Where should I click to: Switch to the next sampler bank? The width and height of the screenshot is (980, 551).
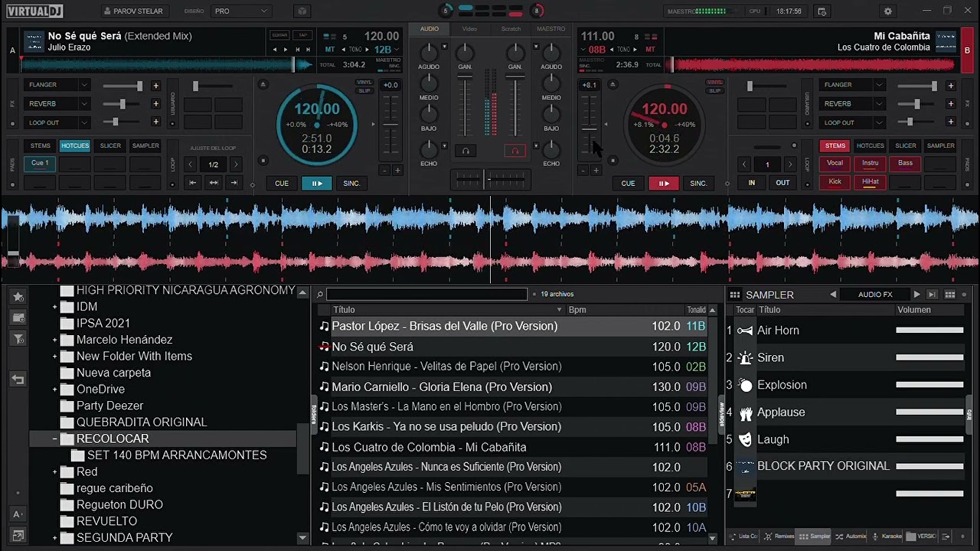(916, 295)
